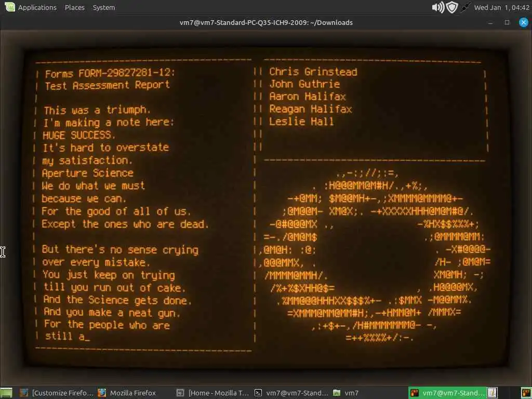Switch to Customize Firefox taskbar window
Viewport: 532px width, 399px height.
pyautogui.click(x=56, y=393)
